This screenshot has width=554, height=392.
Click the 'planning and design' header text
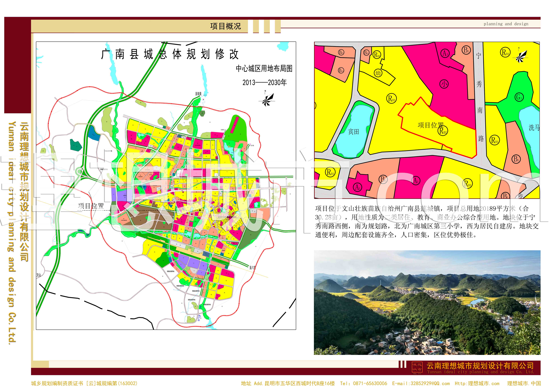pyautogui.click(x=506, y=24)
